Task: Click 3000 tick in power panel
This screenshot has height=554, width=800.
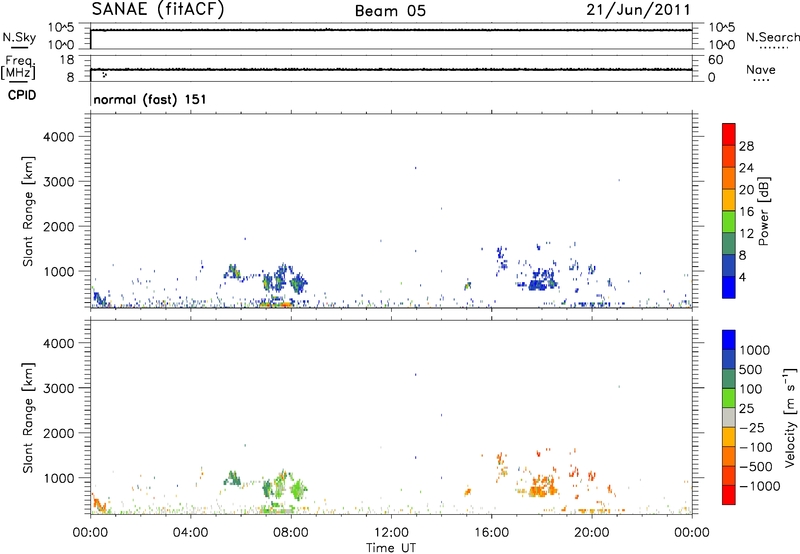Action: point(59,182)
